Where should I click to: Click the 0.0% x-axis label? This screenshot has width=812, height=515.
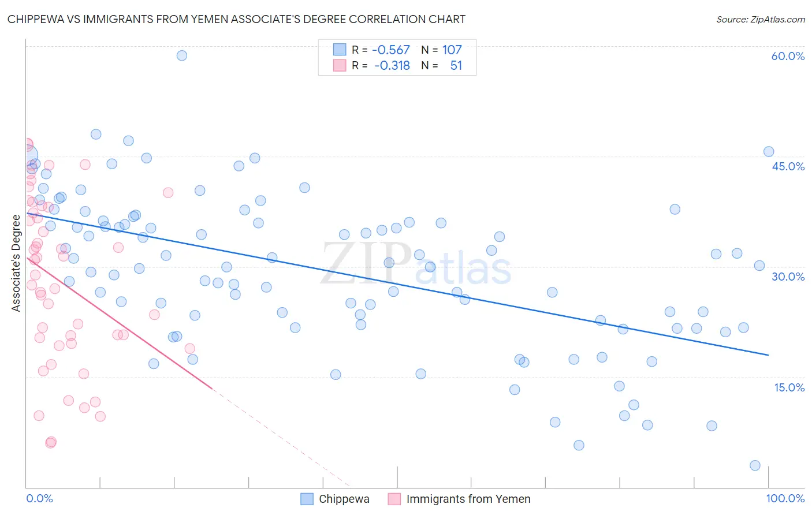click(39, 498)
